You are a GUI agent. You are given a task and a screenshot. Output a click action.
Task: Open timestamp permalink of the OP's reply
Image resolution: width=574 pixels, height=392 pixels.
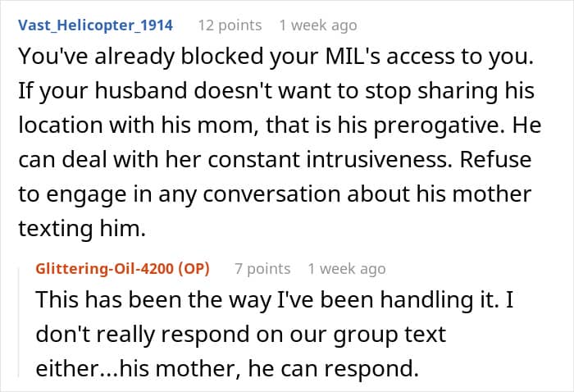point(346,268)
